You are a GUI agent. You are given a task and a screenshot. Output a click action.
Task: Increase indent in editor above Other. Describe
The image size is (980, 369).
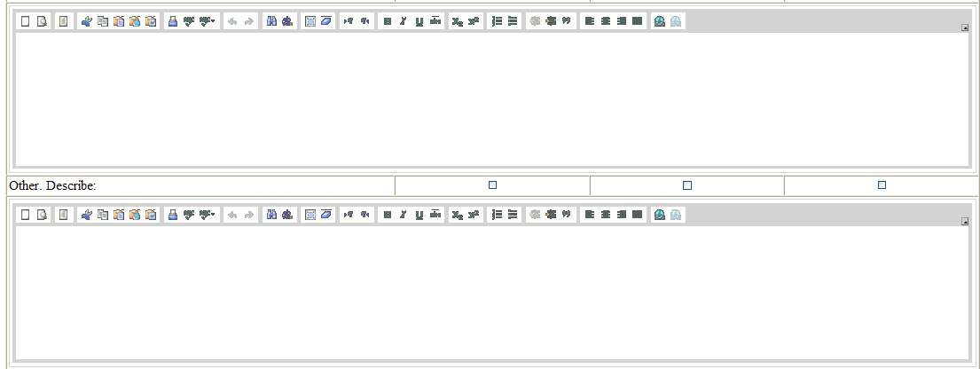(551, 21)
